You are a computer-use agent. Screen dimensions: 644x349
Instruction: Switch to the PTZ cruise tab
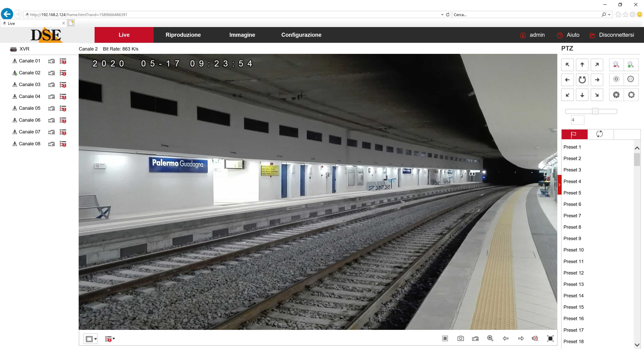click(600, 134)
